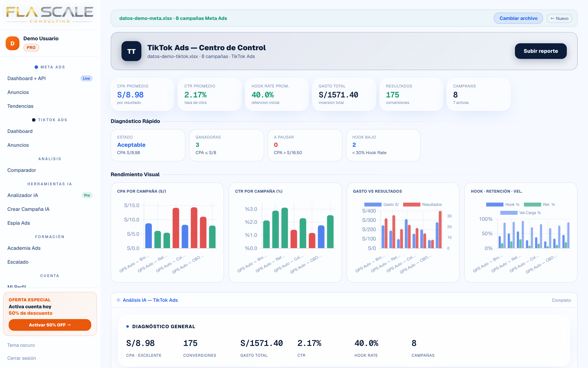Screen dimensions: 588x368
Task: Activate the 50% OFF offer button
Action: pyautogui.click(x=50, y=325)
